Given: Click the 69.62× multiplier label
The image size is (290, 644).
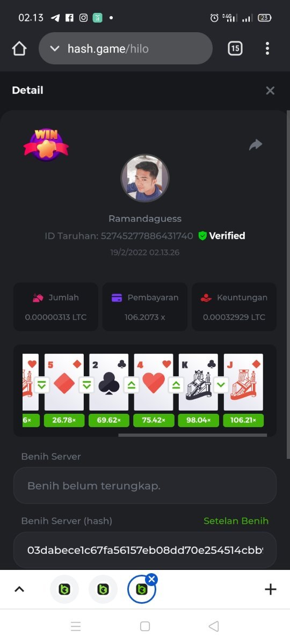Looking at the screenshot, I should [x=108, y=420].
